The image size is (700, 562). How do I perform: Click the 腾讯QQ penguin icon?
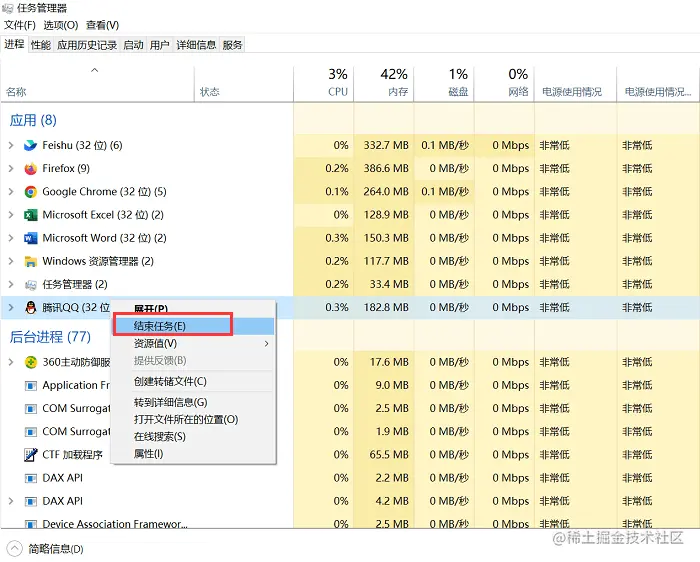coord(30,308)
